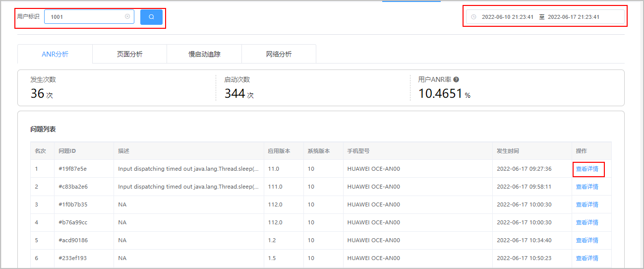Select issue ID #b76a99cc
Screen dimensions: 644x269
[x=73, y=222]
